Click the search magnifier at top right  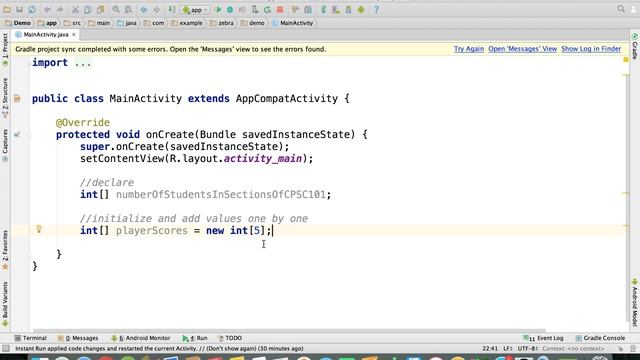(x=621, y=9)
